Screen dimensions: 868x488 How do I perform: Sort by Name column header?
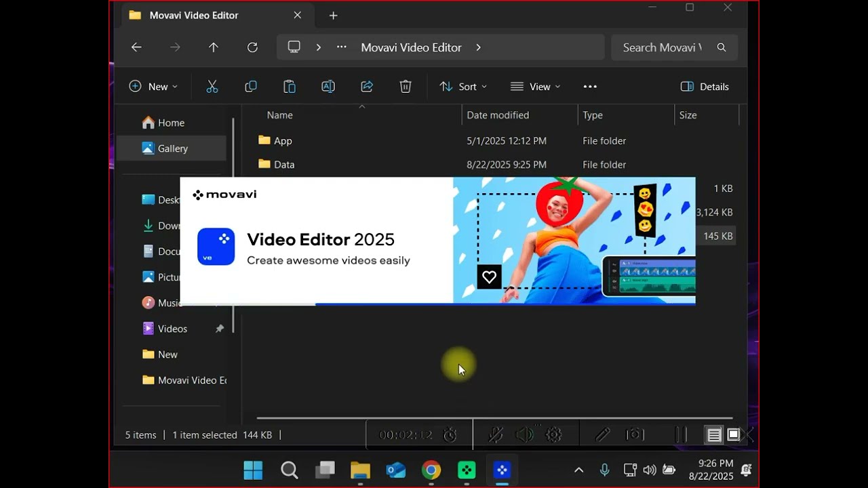[279, 115]
